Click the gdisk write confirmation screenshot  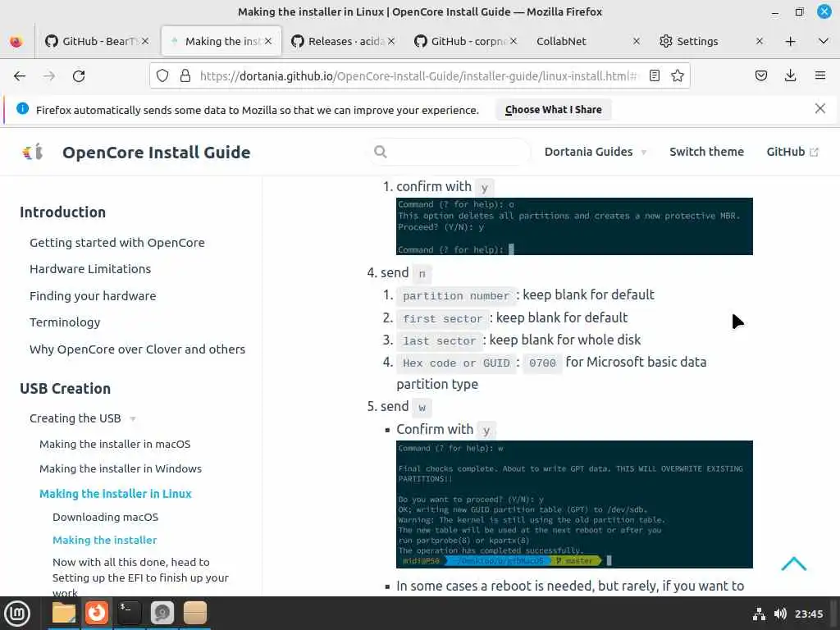pyautogui.click(x=574, y=504)
